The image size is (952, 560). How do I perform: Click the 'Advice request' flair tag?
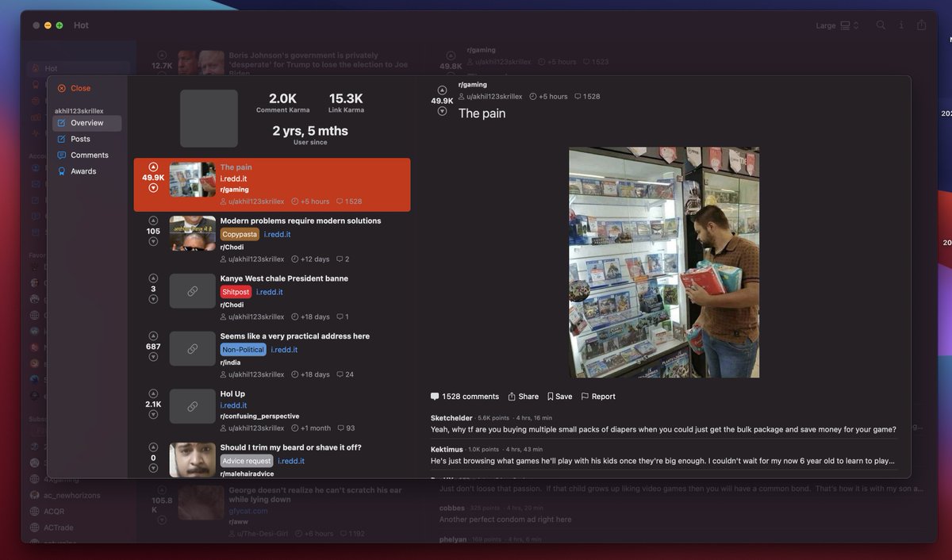[x=247, y=461]
